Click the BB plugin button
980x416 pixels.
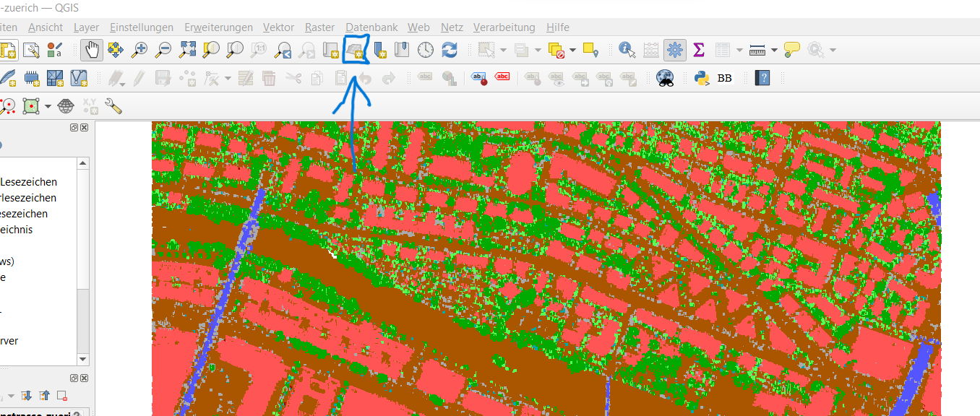[x=724, y=78]
